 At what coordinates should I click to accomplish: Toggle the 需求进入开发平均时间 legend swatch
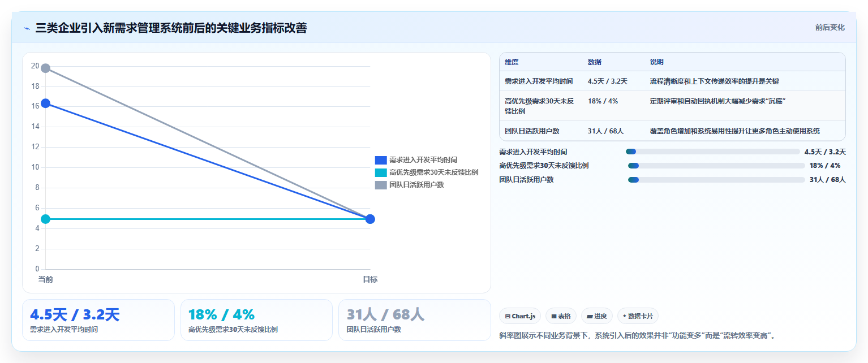point(381,160)
